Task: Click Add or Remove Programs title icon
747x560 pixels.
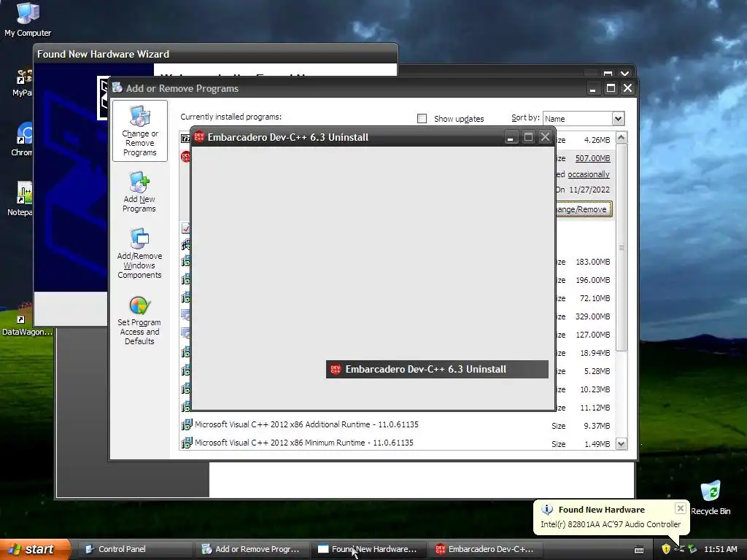Action: pyautogui.click(x=117, y=87)
